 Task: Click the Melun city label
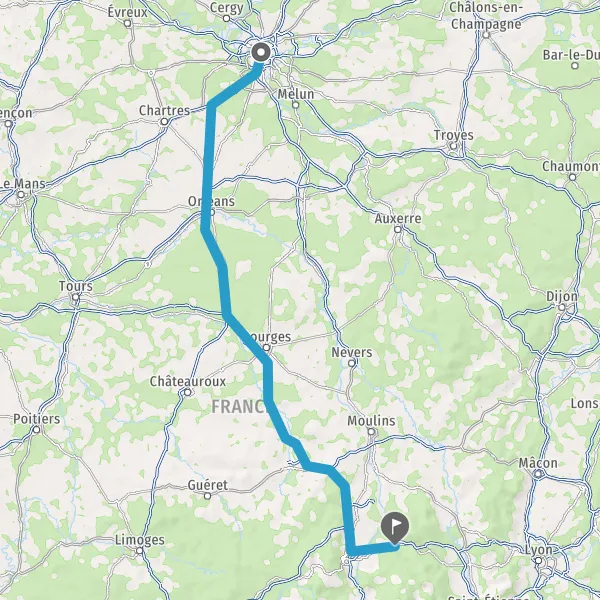(296, 94)
